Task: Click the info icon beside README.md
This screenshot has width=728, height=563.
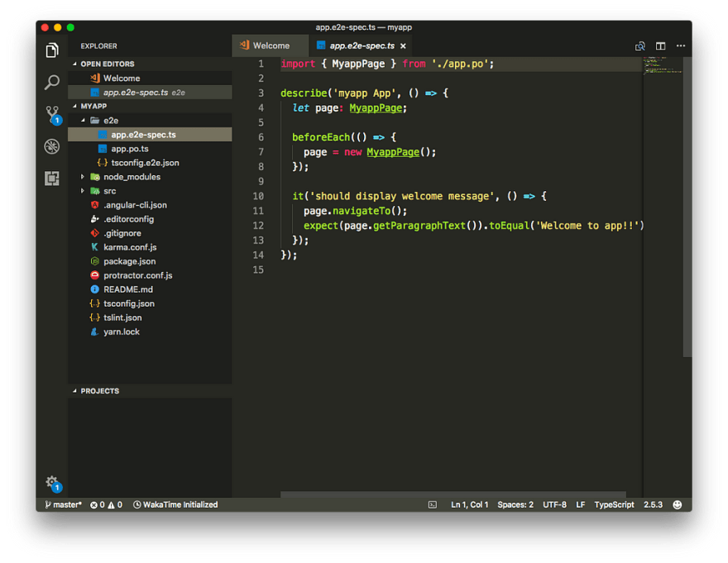Action: point(94,289)
